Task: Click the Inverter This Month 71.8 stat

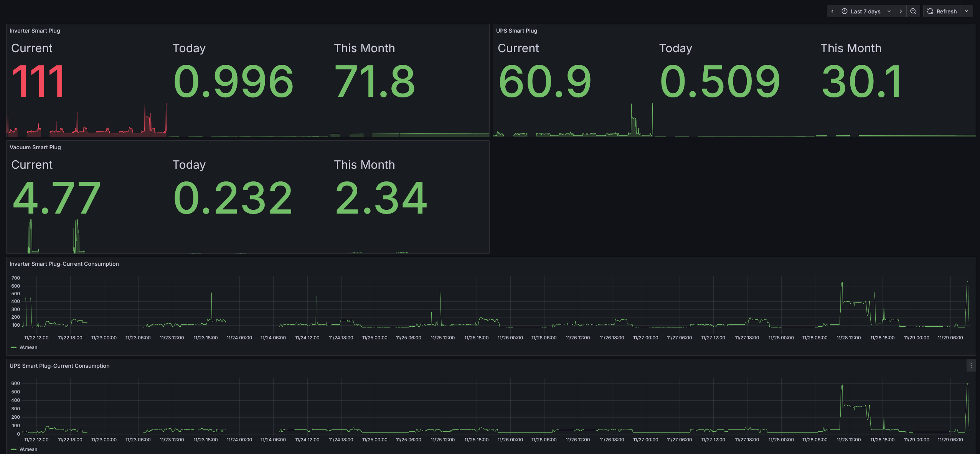Action: (374, 81)
